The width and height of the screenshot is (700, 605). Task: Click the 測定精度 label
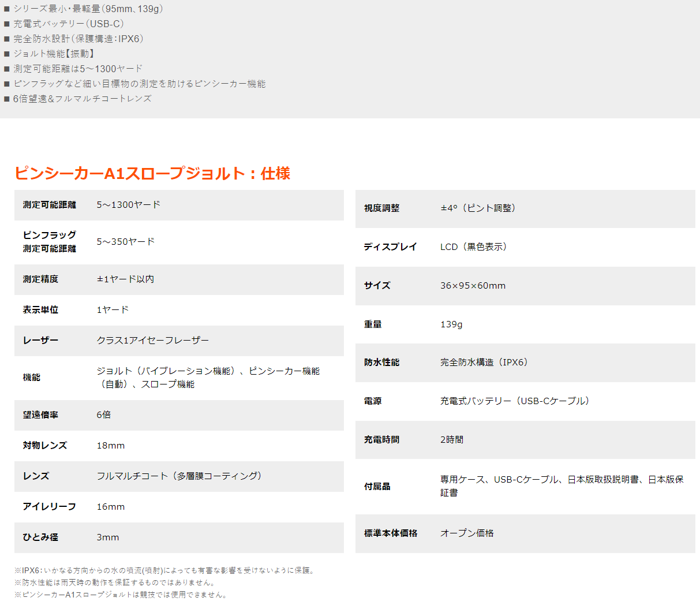point(40,279)
